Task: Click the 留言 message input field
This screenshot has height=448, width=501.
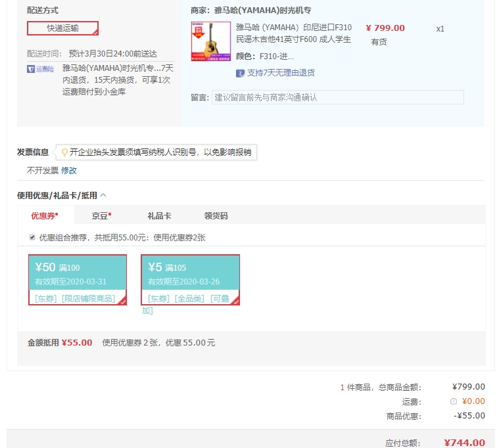Action: [338, 97]
